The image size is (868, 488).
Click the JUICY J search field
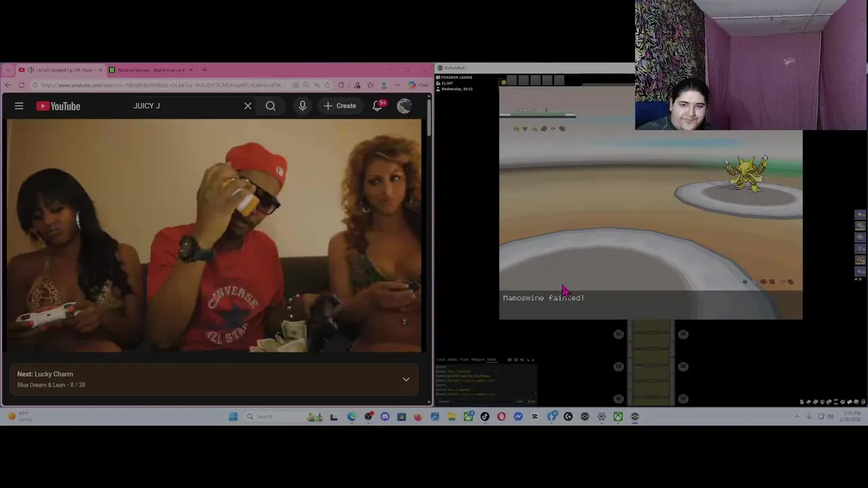tap(183, 106)
